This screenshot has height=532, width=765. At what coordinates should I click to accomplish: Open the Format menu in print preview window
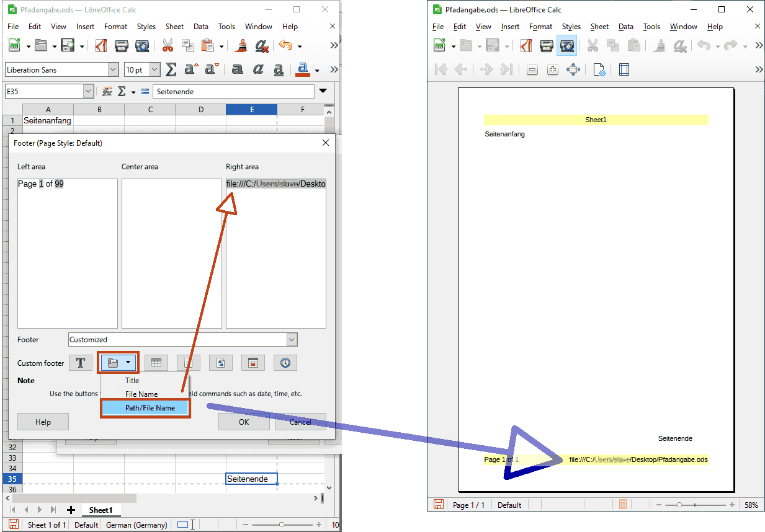(x=540, y=27)
